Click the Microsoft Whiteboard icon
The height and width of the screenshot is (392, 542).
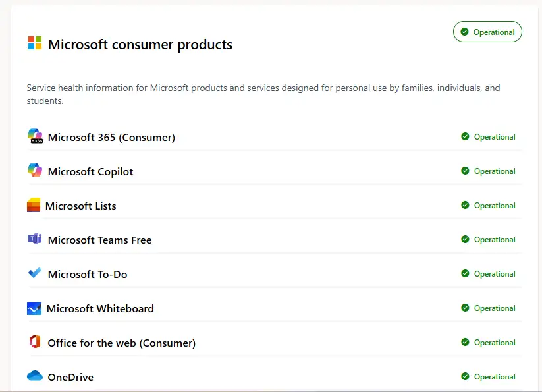35,308
